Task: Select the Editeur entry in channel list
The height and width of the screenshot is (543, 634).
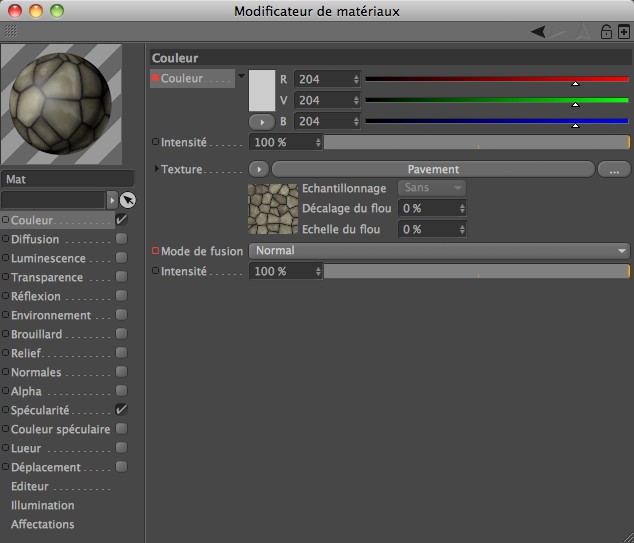Action: (30, 486)
